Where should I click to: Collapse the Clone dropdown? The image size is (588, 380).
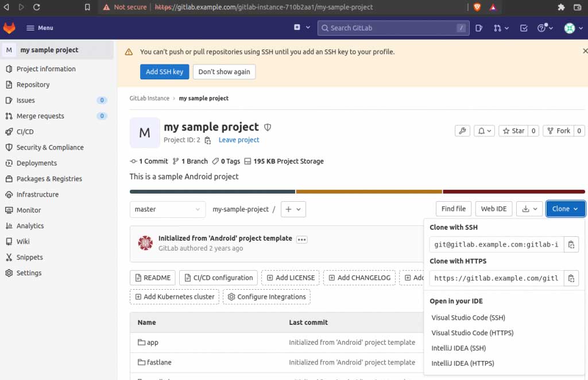[x=565, y=209]
